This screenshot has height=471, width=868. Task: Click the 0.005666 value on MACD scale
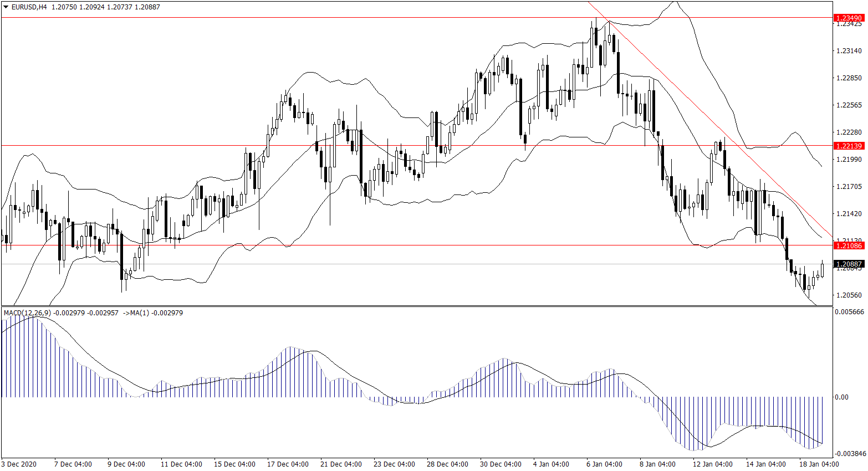(x=849, y=312)
